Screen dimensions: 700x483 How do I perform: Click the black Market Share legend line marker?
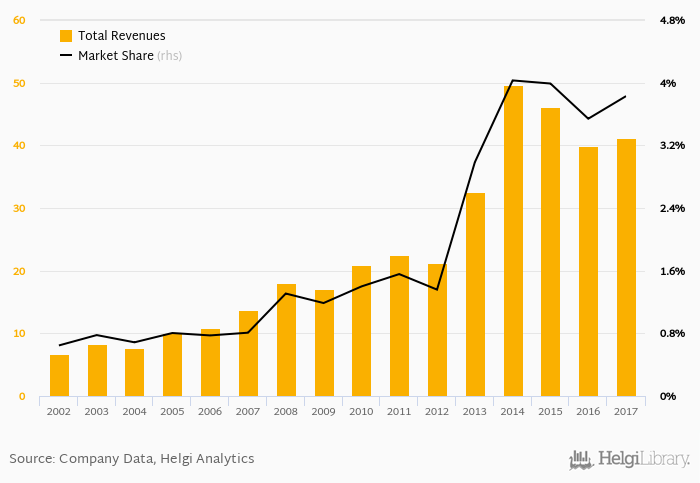coord(66,56)
